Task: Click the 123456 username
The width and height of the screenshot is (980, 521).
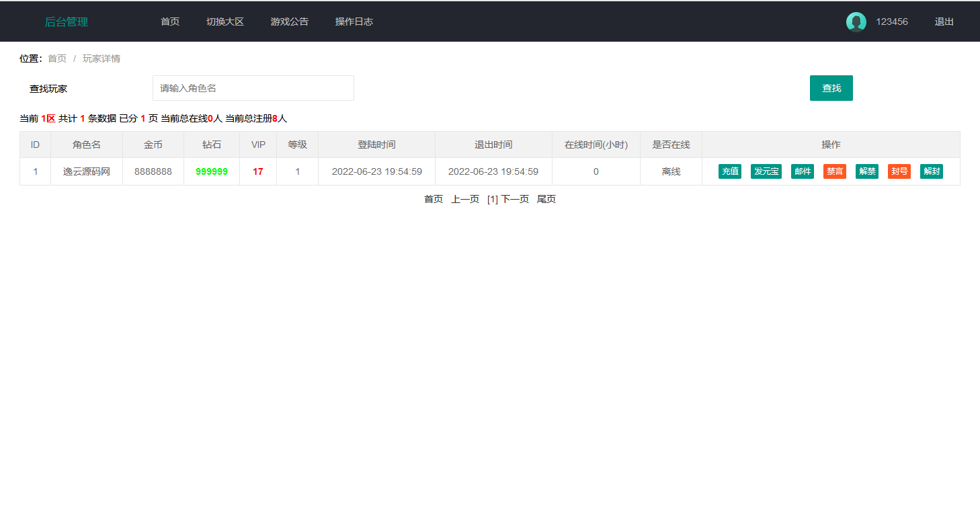Action: (x=891, y=22)
